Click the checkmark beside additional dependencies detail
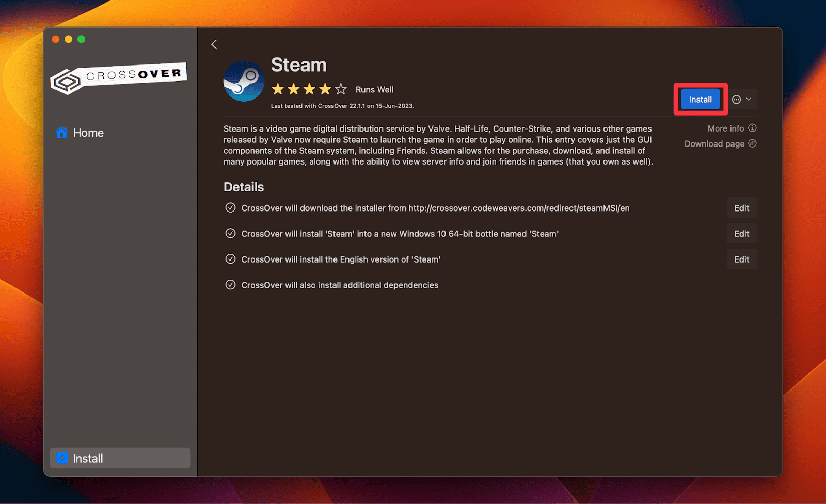The width and height of the screenshot is (826, 504). tap(230, 285)
